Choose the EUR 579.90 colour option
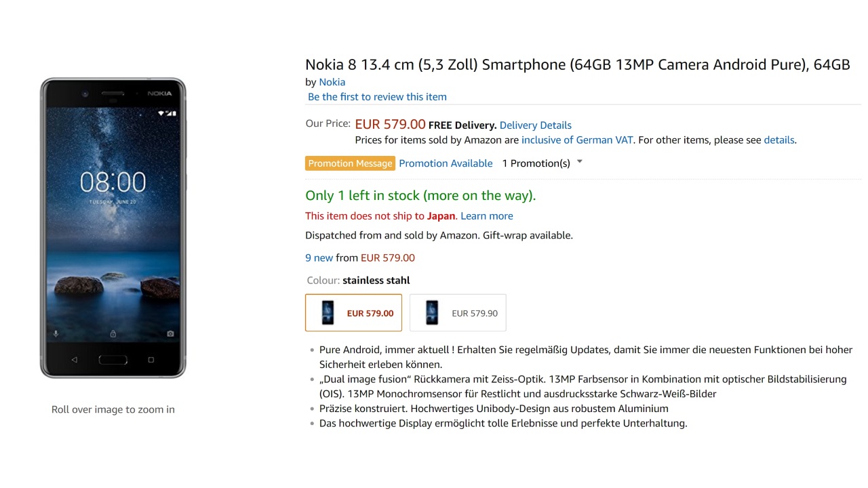 (x=458, y=312)
